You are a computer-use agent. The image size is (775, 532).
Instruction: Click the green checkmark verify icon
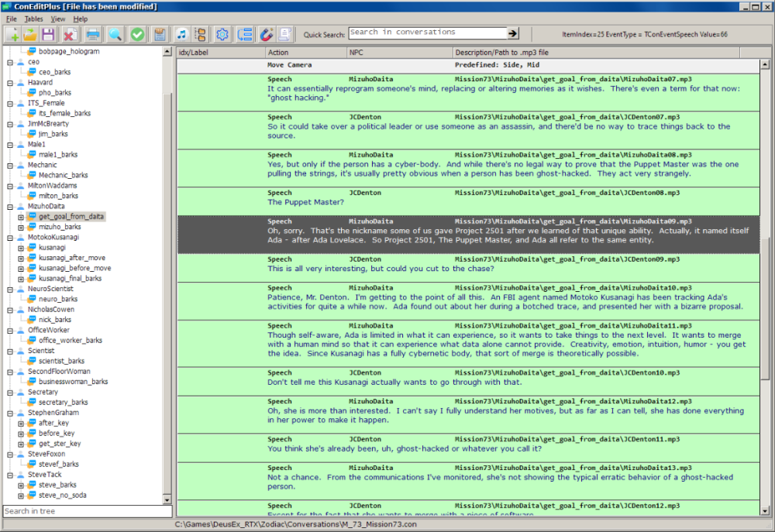(x=137, y=34)
